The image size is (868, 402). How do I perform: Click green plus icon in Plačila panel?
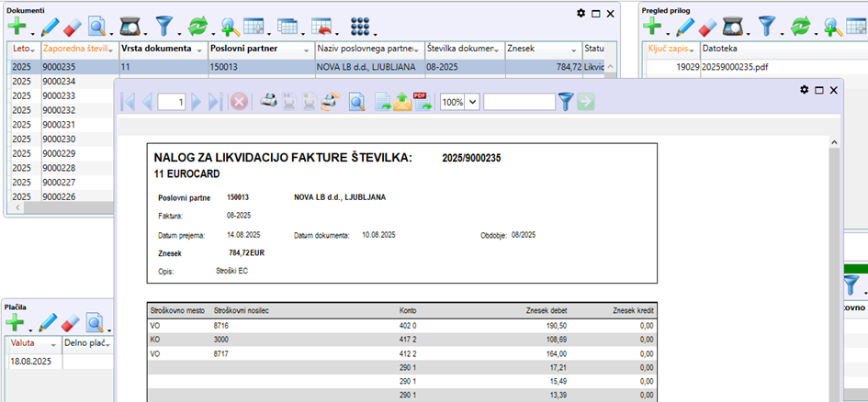[x=15, y=322]
